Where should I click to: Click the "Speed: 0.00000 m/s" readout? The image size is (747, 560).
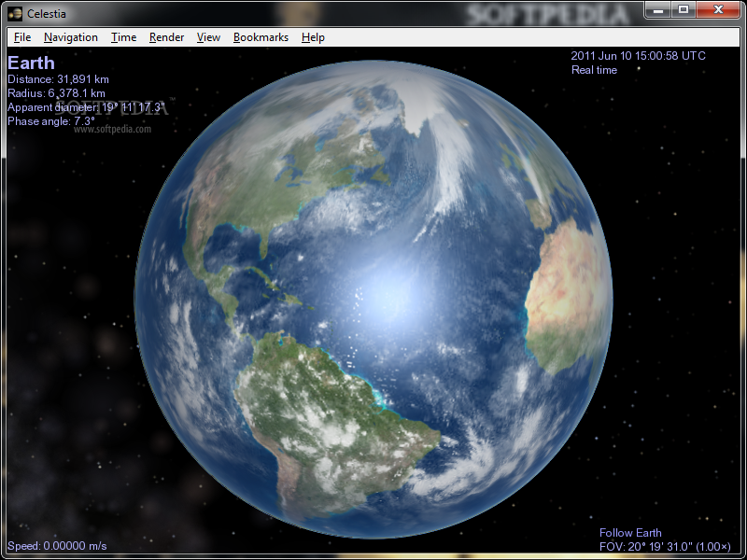tap(57, 546)
